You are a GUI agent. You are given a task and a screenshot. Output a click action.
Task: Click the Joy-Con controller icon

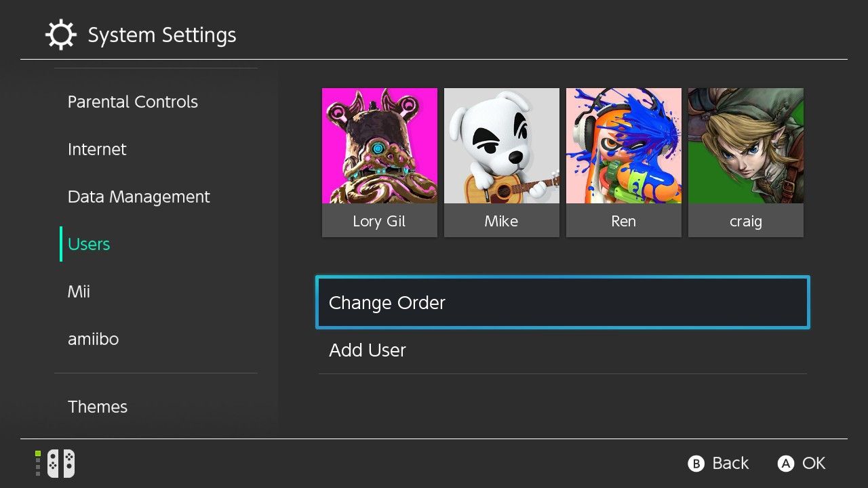click(60, 464)
